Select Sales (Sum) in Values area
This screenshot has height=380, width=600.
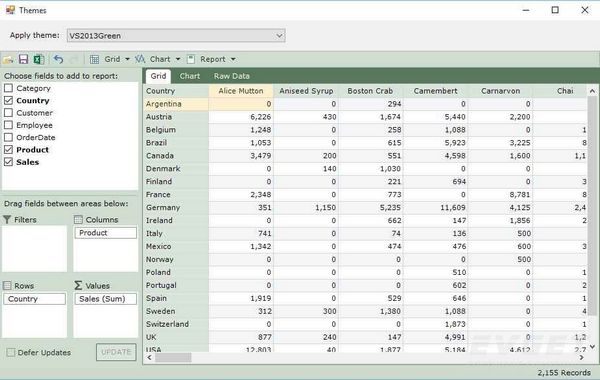(x=106, y=299)
